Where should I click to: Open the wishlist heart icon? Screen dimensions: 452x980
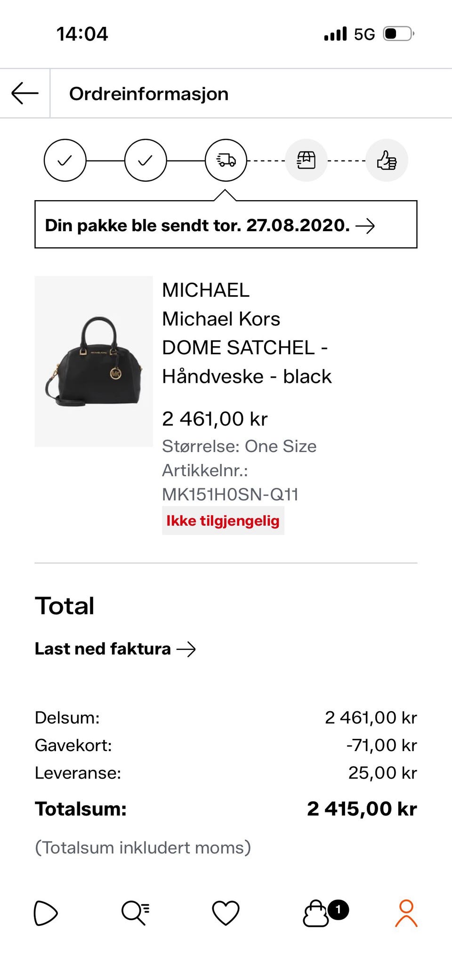(226, 913)
